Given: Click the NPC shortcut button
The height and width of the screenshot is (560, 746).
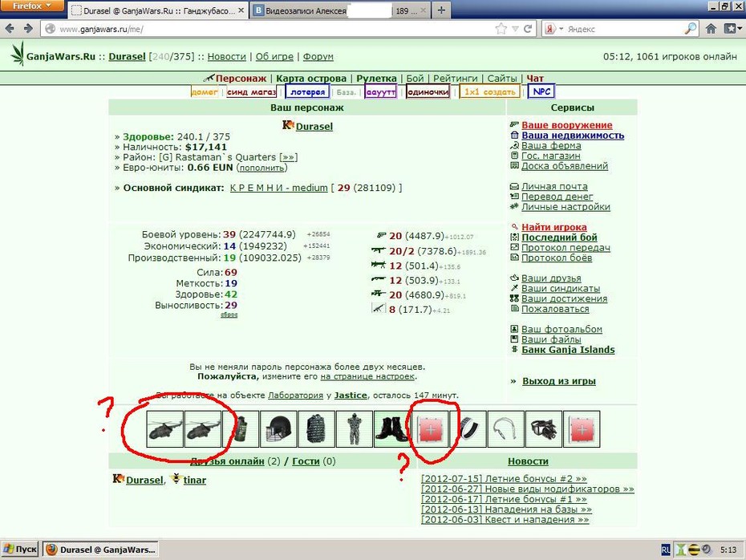Looking at the screenshot, I should [541, 91].
